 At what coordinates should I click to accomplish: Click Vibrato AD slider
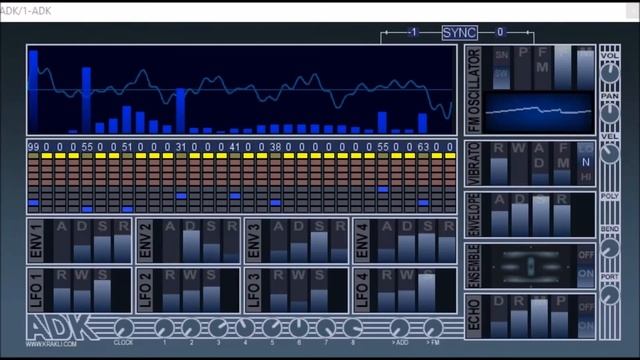(540, 164)
